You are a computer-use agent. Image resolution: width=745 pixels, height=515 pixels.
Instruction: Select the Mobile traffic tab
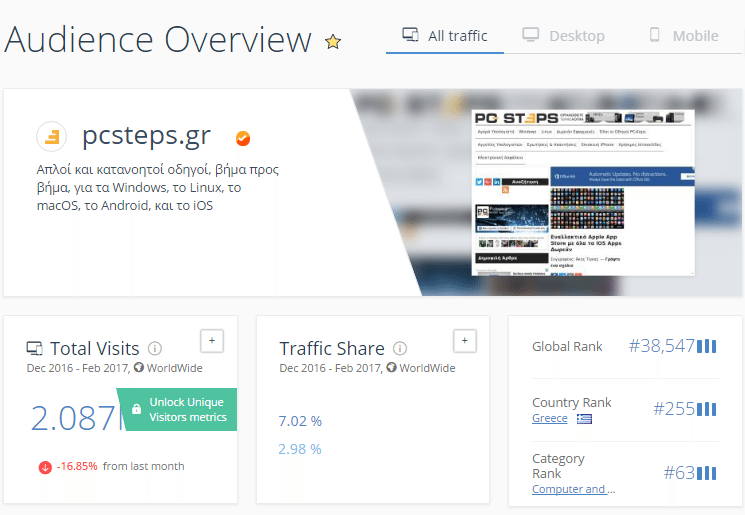point(684,36)
